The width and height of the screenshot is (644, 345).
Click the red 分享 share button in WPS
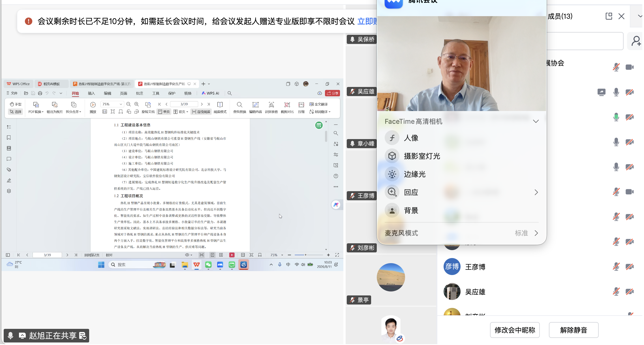333,93
